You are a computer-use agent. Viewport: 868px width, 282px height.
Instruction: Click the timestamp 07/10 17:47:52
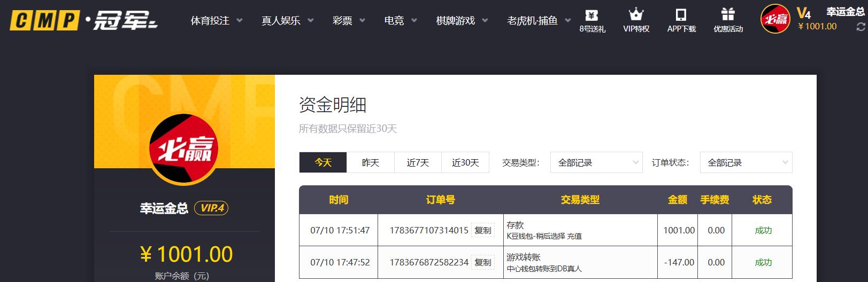(x=340, y=262)
